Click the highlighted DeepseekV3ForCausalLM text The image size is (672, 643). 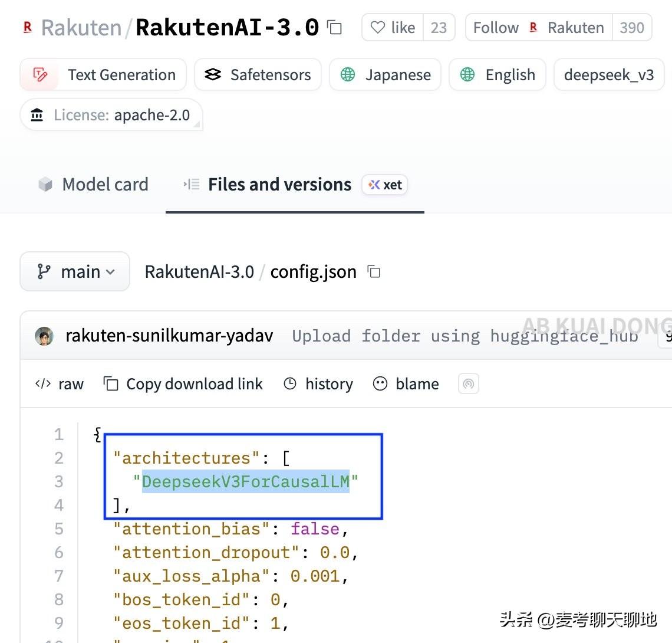click(x=246, y=481)
